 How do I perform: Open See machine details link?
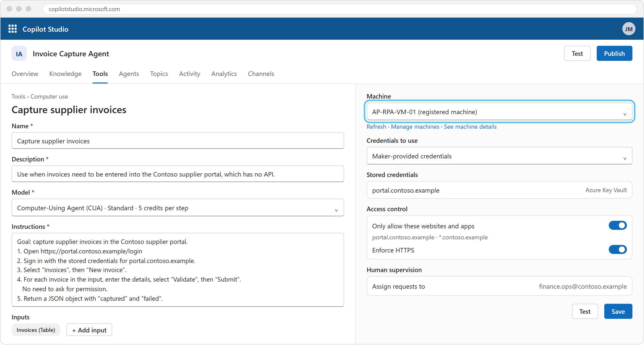click(470, 127)
